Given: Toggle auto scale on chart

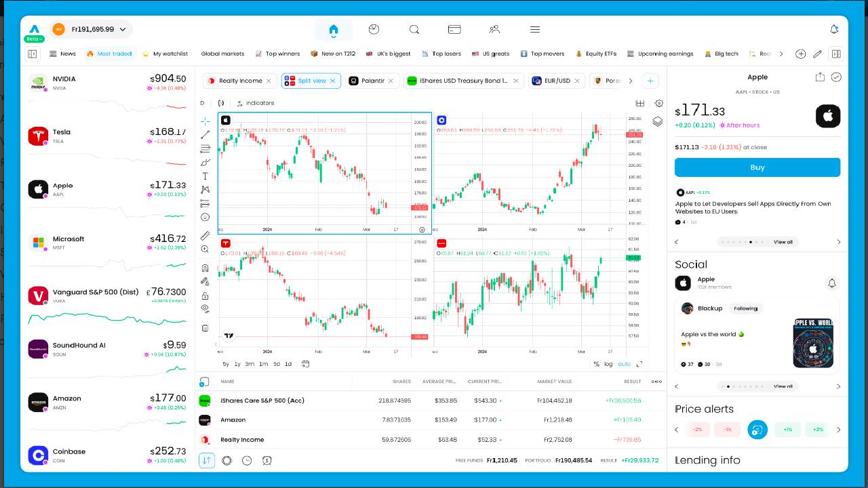Looking at the screenshot, I should coord(624,364).
